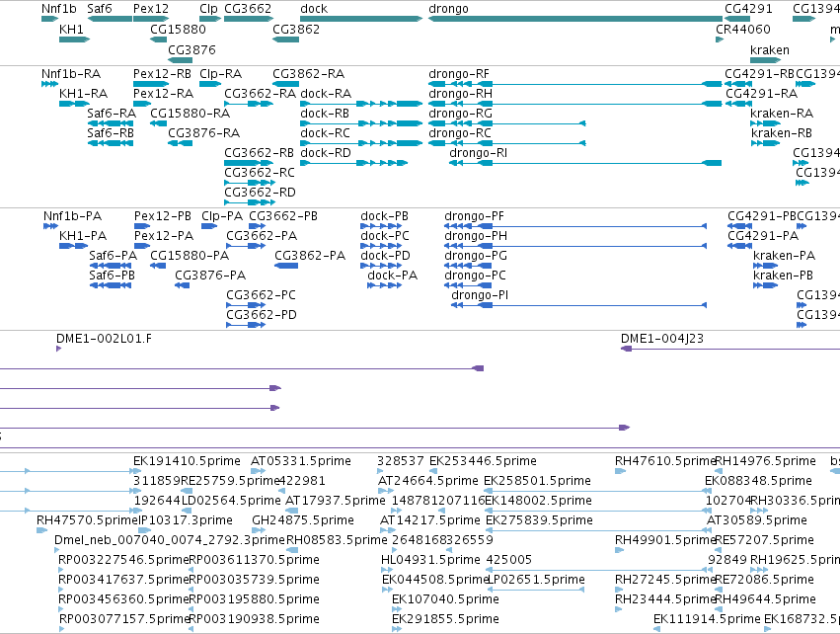840x634 pixels.
Task: Click the drongo-RH transcript
Action: point(575,104)
